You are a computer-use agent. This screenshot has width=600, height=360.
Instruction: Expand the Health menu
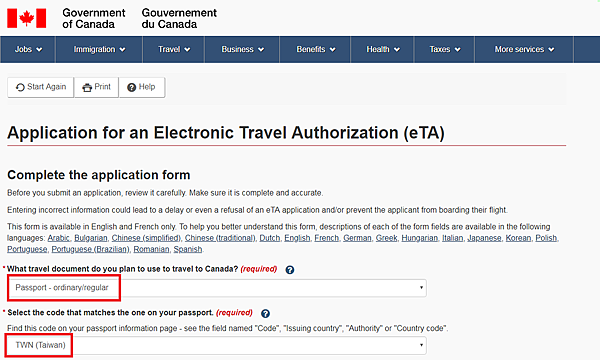click(x=382, y=49)
